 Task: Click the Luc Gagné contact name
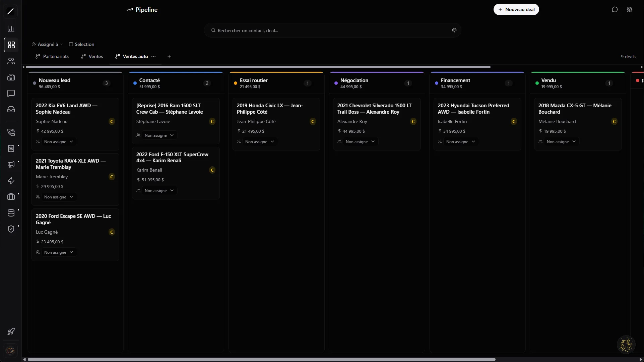(x=47, y=232)
